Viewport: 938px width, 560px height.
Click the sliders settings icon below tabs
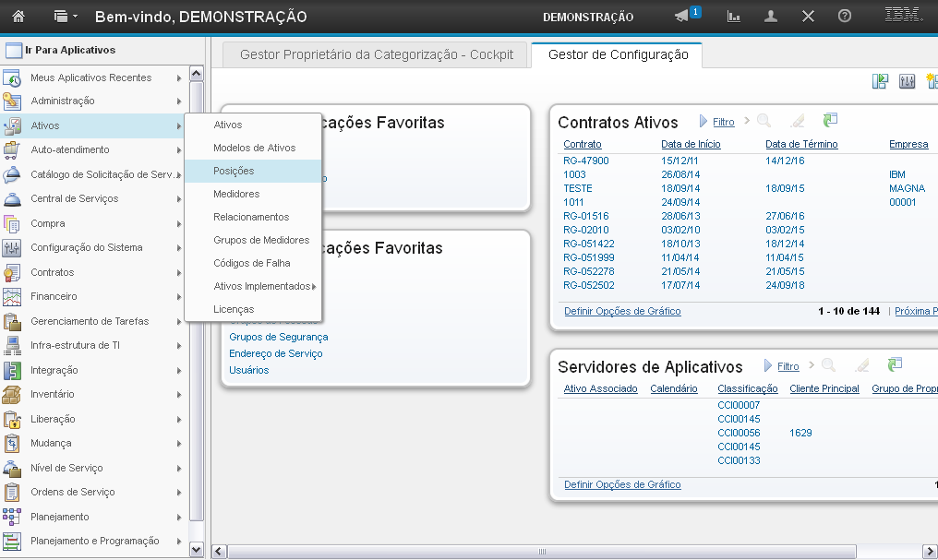[x=907, y=81]
